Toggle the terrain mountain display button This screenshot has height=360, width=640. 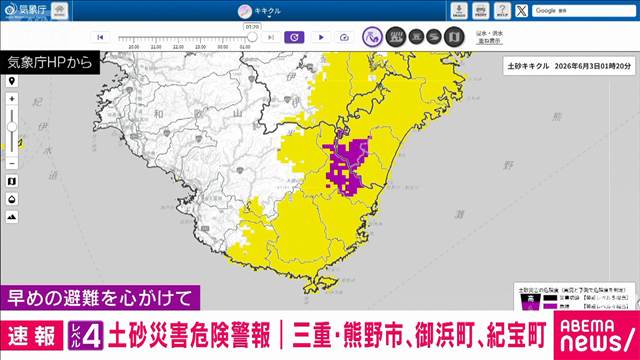click(12, 217)
